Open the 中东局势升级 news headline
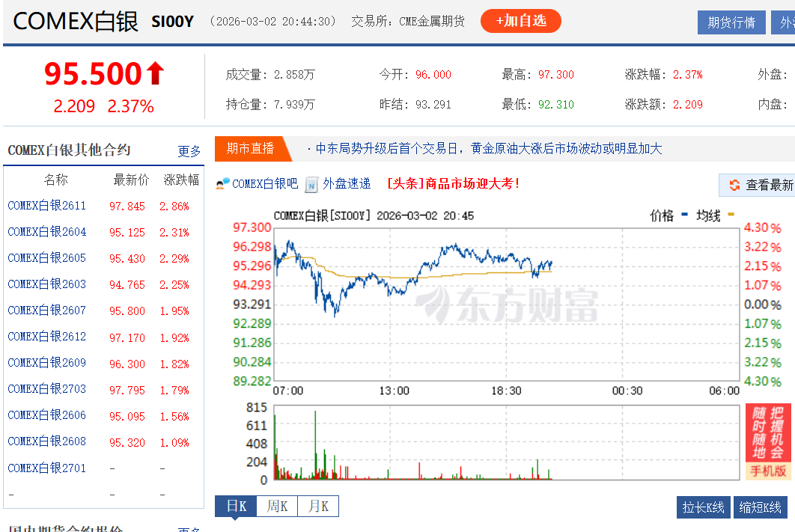This screenshot has height=532, width=795. tap(488, 149)
